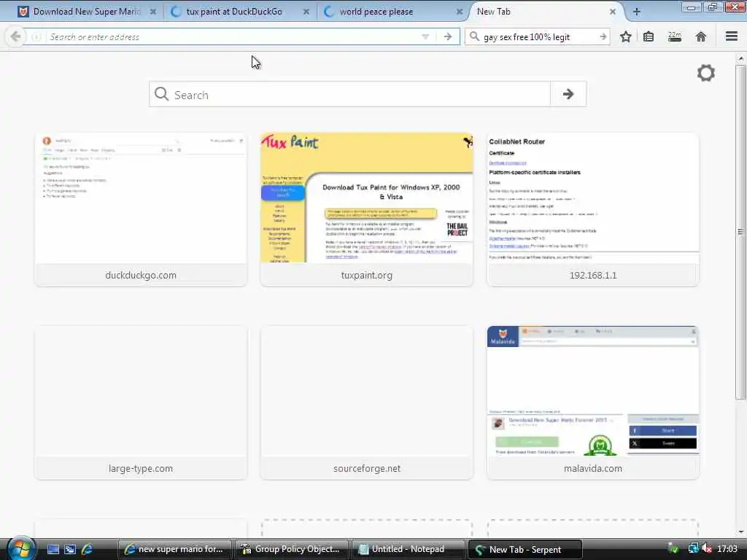This screenshot has height=560, width=747.
Task: Switch to tux paint at DuckDuckGo tab
Action: coord(233,12)
